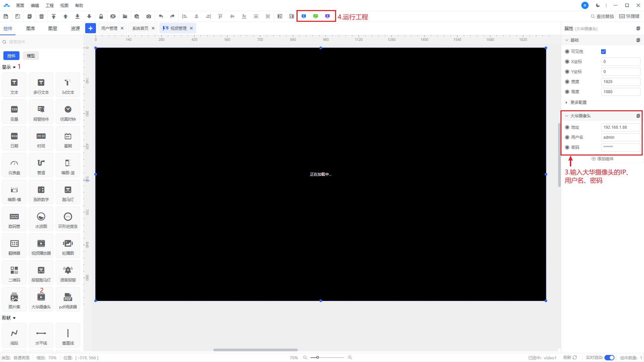Select the 仪表盘 gauge control
The height and width of the screenshot is (362, 644).
pos(14,166)
